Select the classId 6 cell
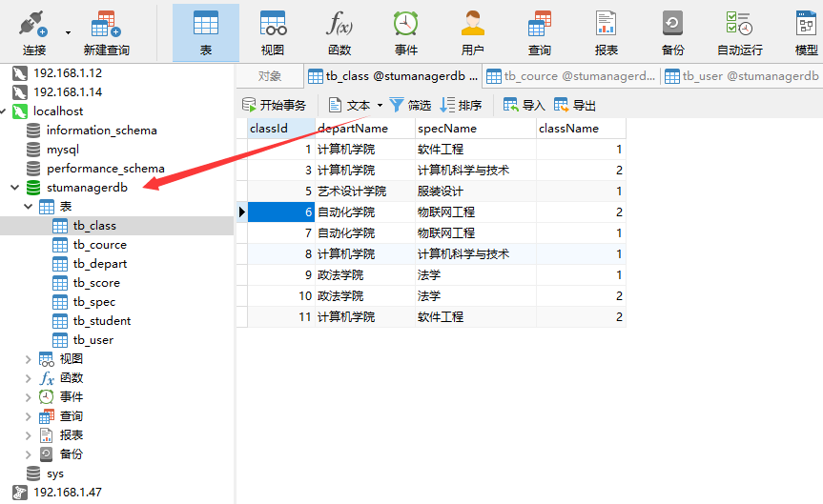This screenshot has width=823, height=504. pyautogui.click(x=280, y=212)
